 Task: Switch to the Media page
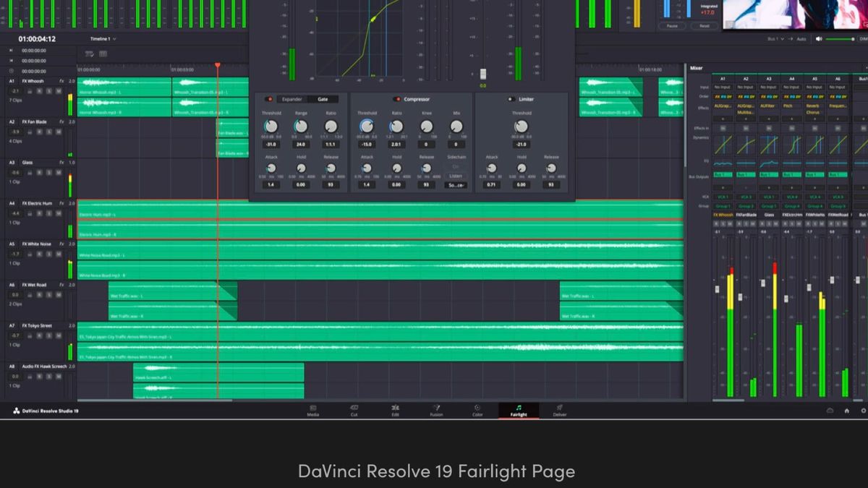313,411
